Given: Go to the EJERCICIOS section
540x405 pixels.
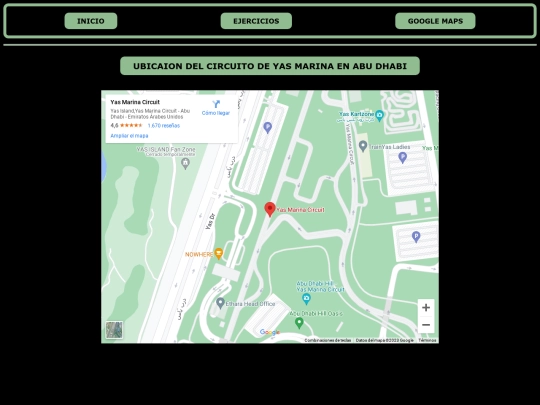Looking at the screenshot, I should (256, 21).
